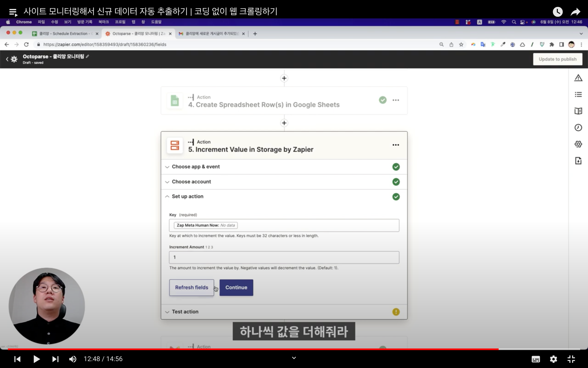Screen dimensions: 588x368
Task: Exit fullscreen mode in player
Action: pos(571,359)
